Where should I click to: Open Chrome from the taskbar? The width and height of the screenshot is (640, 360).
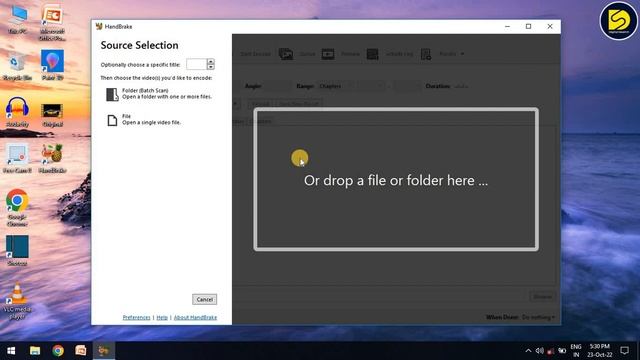(58, 351)
